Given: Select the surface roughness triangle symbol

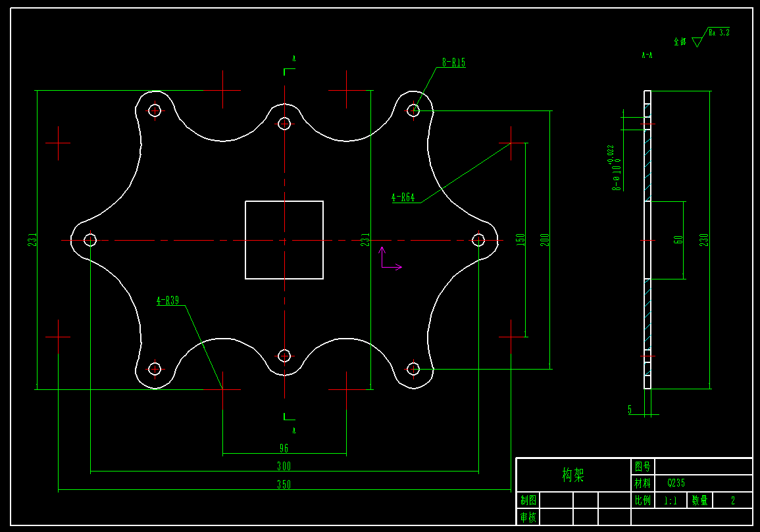Looking at the screenshot, I should pyautogui.click(x=698, y=43).
